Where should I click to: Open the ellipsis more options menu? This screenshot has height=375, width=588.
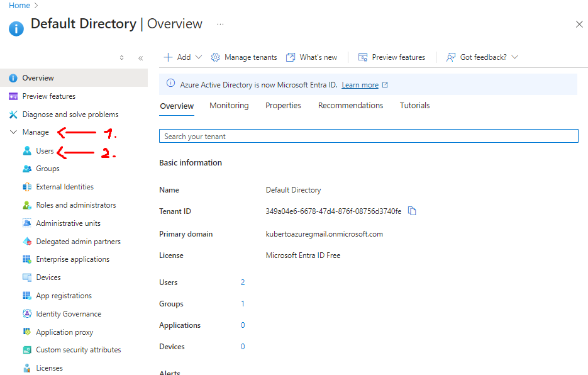(x=221, y=24)
